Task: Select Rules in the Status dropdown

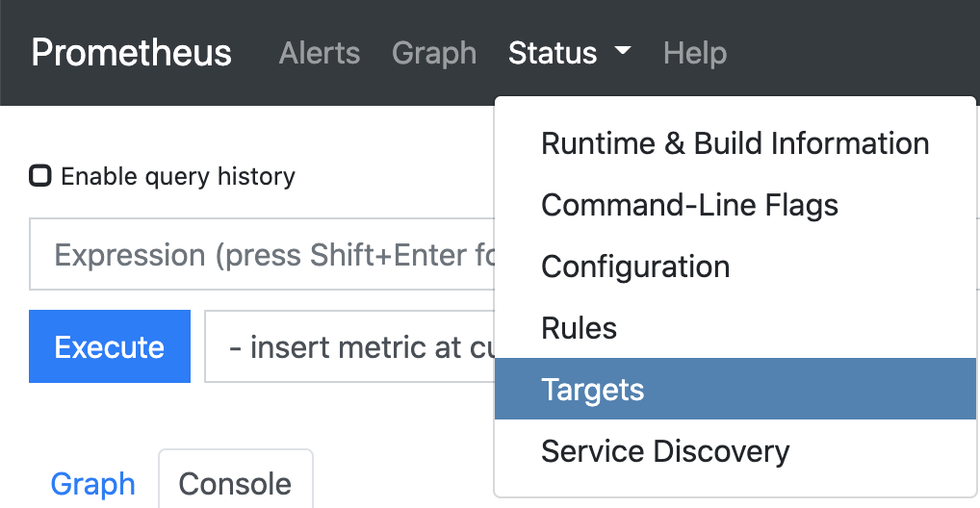Action: point(579,328)
